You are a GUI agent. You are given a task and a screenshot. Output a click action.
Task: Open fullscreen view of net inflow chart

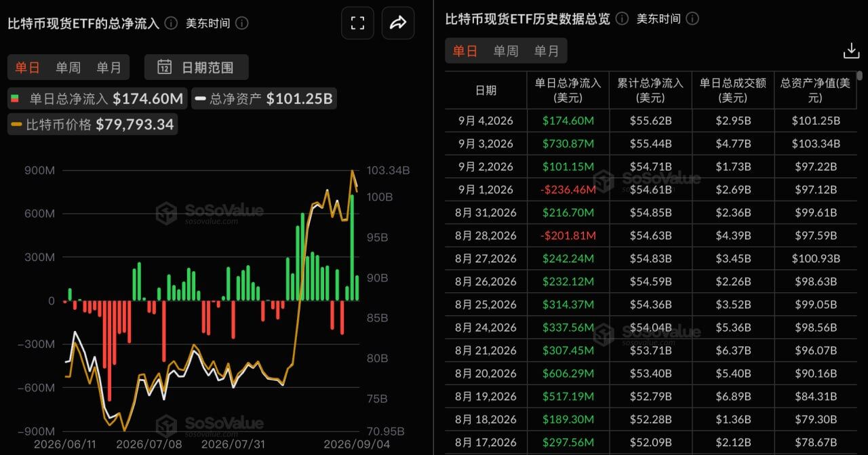coord(357,23)
